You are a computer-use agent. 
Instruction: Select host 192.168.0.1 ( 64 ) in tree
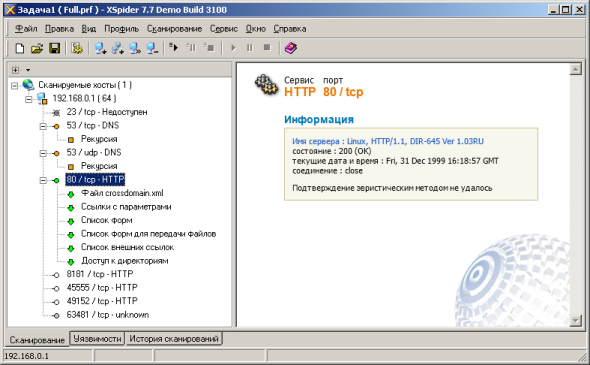click(x=84, y=99)
